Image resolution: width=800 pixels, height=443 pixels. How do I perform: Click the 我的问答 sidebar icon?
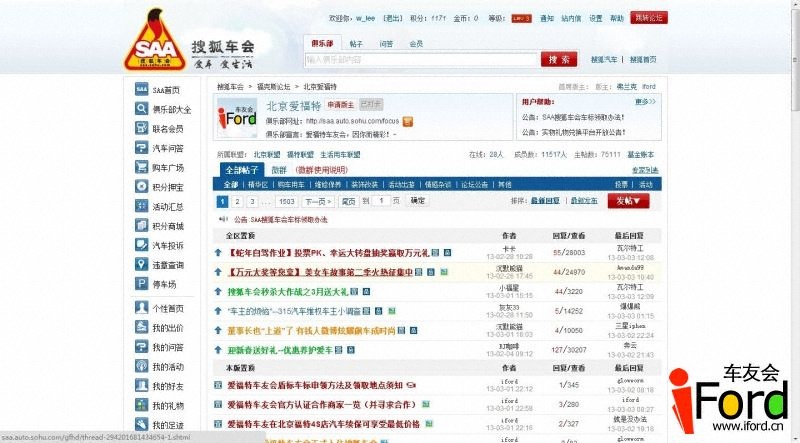click(x=141, y=347)
